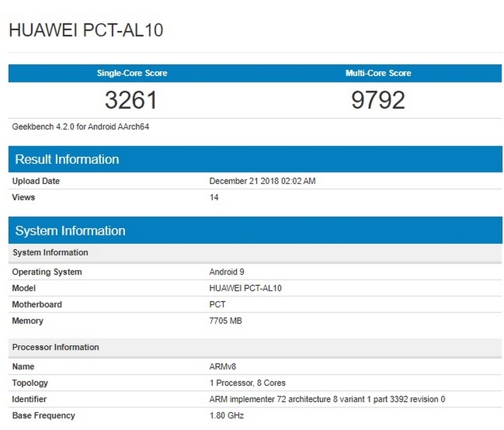504x430 pixels.
Task: Select the 7705 MB memory value
Action: point(226,321)
